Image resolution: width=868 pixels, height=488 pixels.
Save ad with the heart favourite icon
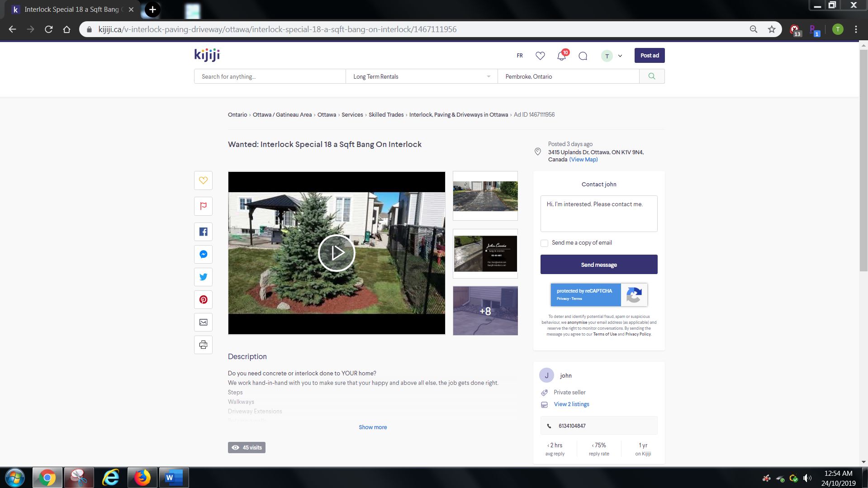tap(203, 180)
